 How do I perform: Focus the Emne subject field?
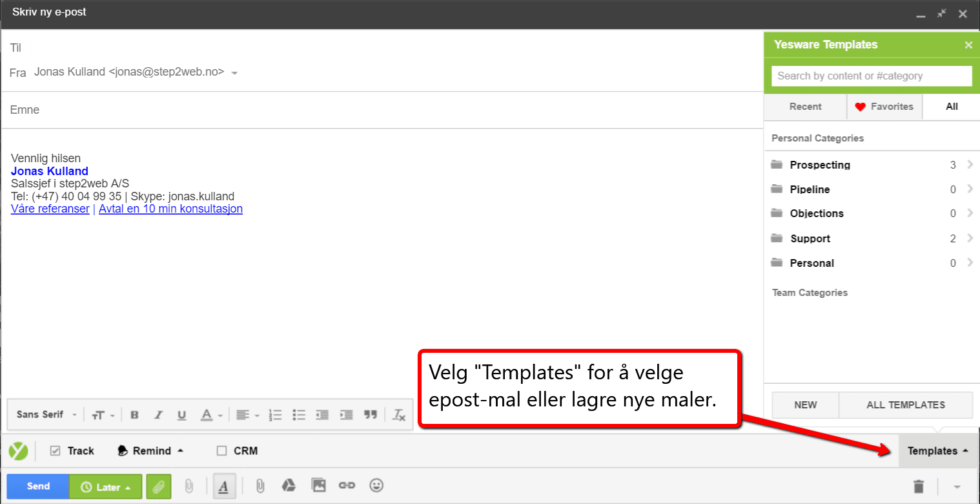382,110
